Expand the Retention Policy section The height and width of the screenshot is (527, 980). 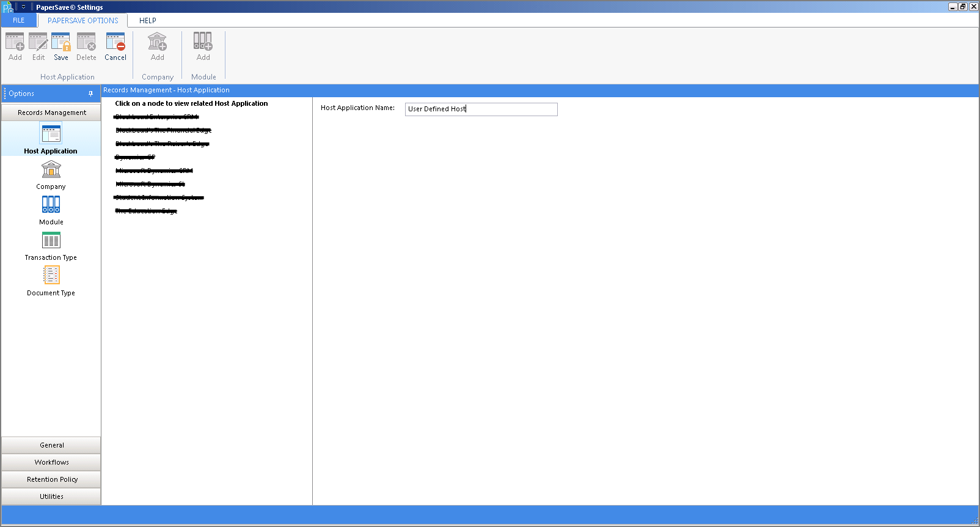coord(51,479)
